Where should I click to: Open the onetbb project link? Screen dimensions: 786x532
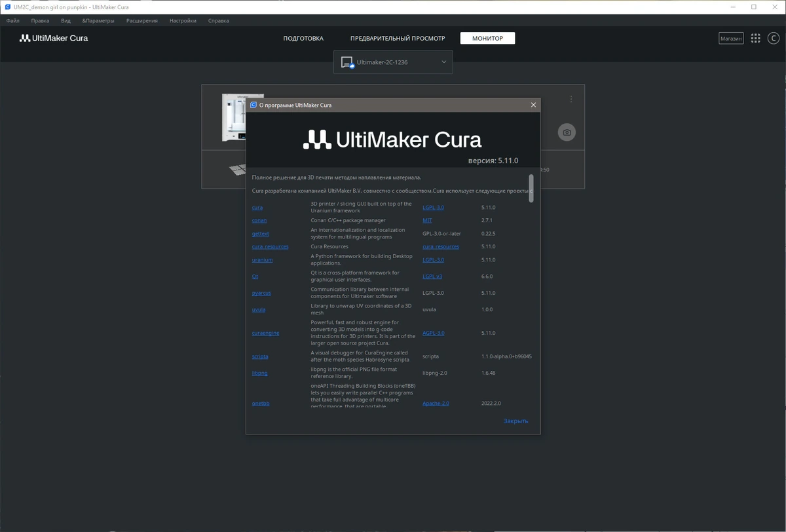tap(261, 404)
